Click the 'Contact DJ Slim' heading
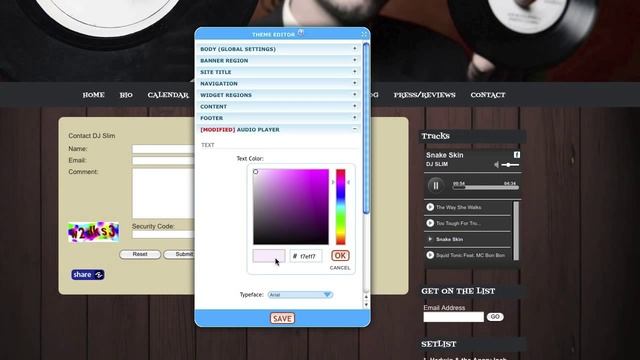 (92, 136)
